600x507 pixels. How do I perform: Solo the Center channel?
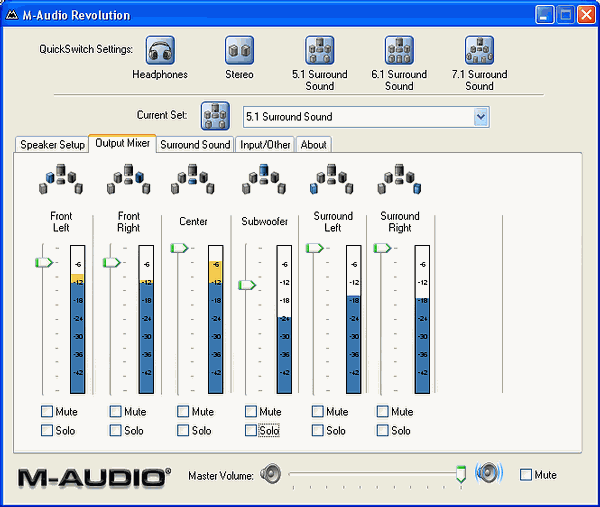[x=183, y=430]
